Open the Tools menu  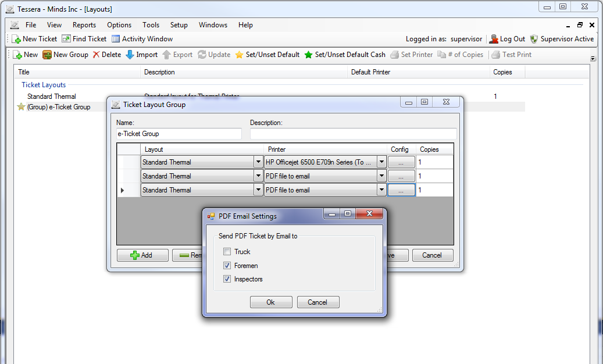pyautogui.click(x=151, y=25)
